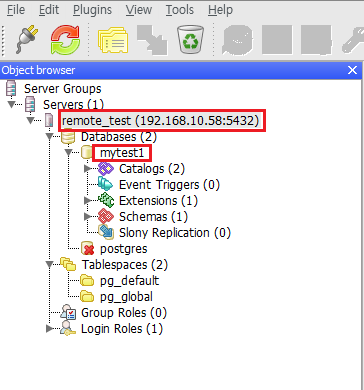Collapse the mytest1 database node arrow
The height and width of the screenshot is (390, 364).
tap(68, 153)
